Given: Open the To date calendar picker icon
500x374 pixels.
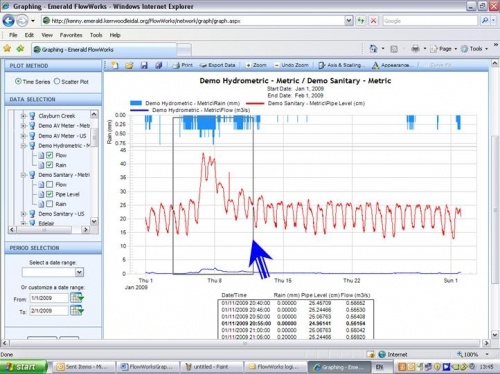Looking at the screenshot, I should pos(77,311).
